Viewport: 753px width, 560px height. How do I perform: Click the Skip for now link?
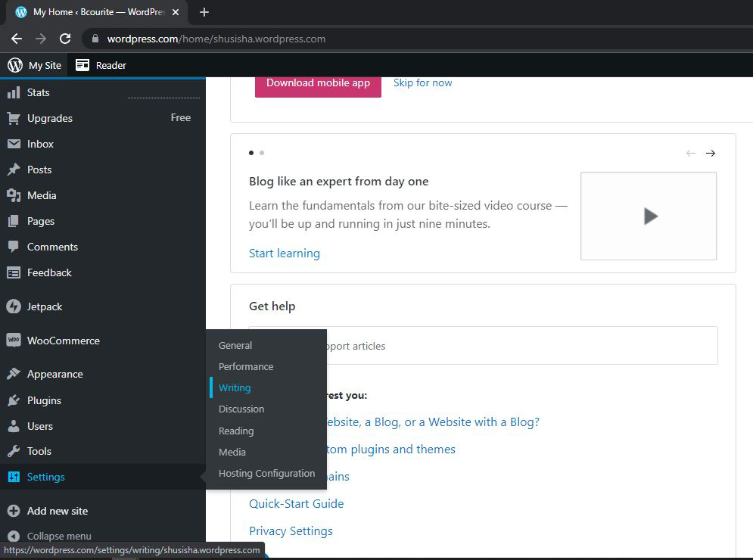[422, 82]
